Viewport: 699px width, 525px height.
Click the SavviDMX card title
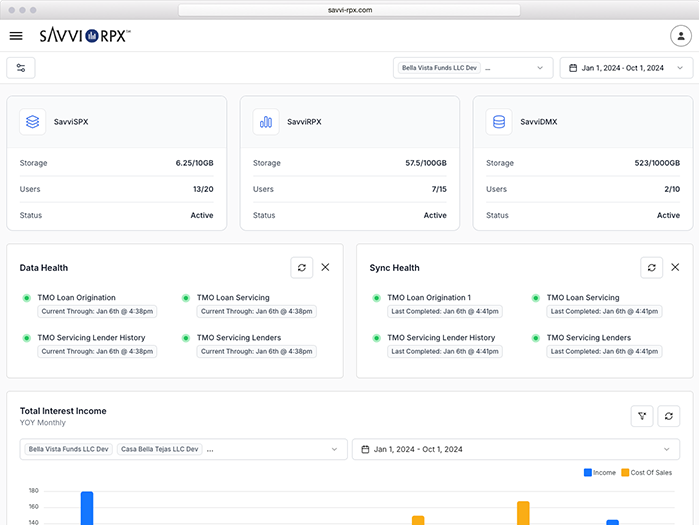point(539,122)
